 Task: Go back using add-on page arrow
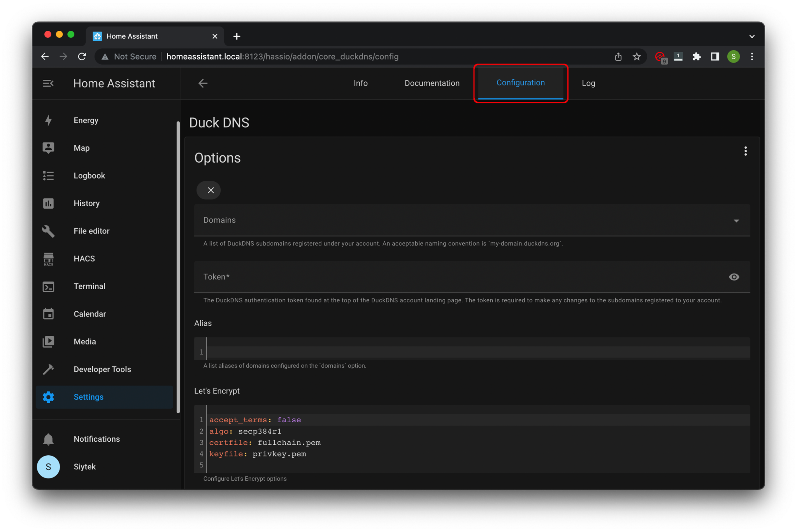[203, 83]
